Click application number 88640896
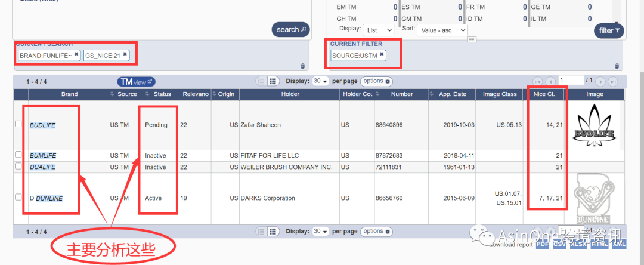 pyautogui.click(x=389, y=125)
